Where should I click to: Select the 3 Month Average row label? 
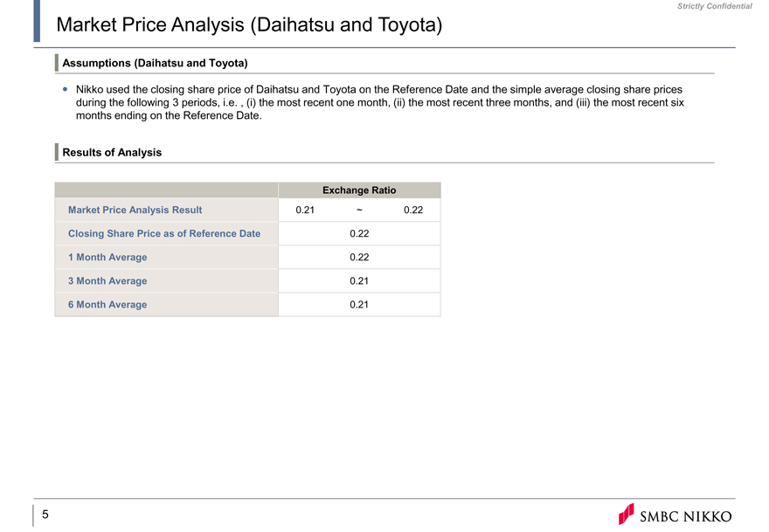[107, 280]
